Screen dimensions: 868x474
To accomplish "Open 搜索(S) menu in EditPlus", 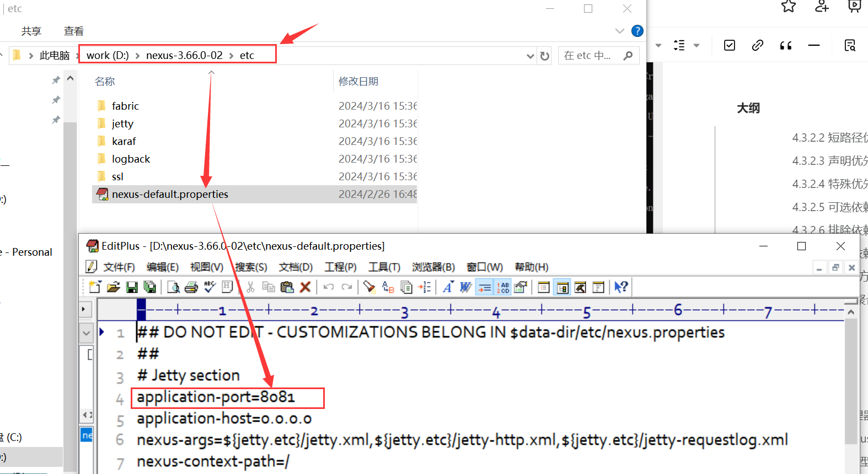I will pos(251,267).
